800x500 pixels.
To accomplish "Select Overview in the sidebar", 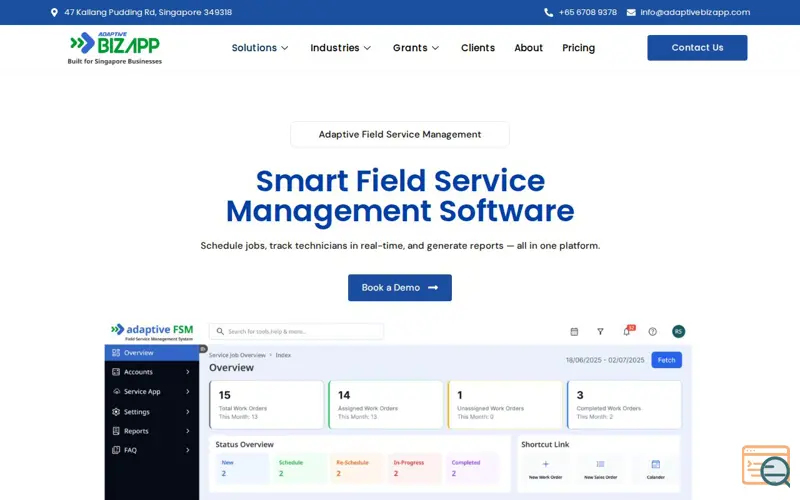I will coord(152,353).
